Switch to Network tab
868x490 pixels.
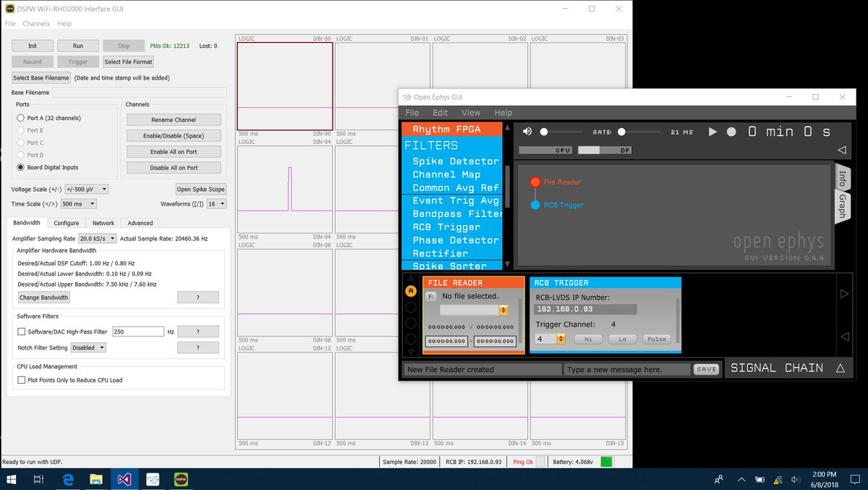tap(103, 223)
